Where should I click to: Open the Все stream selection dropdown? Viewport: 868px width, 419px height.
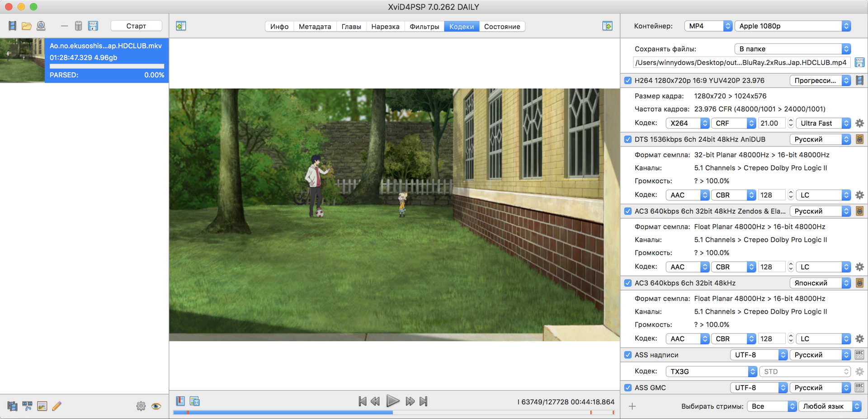tap(771, 406)
